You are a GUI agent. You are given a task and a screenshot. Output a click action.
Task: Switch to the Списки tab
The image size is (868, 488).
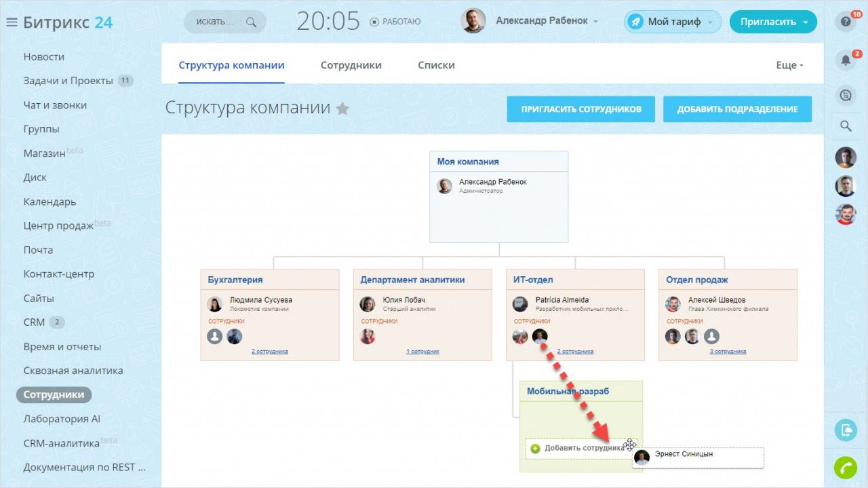coord(436,65)
